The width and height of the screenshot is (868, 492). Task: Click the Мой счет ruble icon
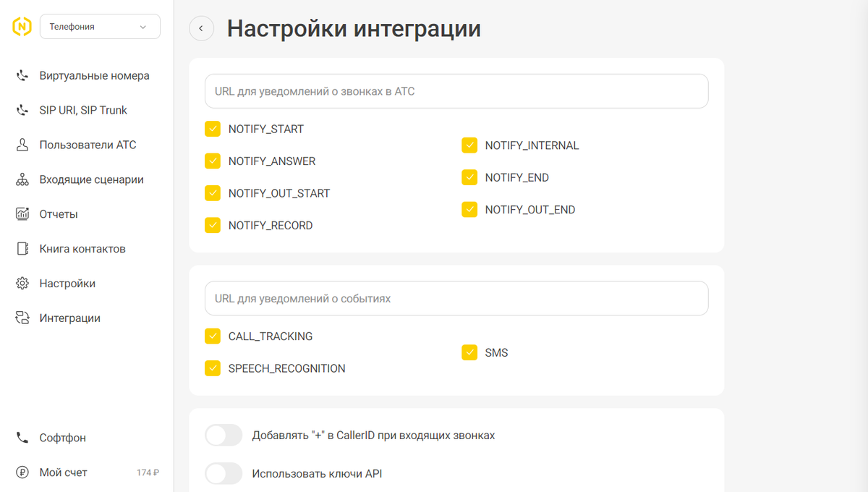tap(22, 472)
